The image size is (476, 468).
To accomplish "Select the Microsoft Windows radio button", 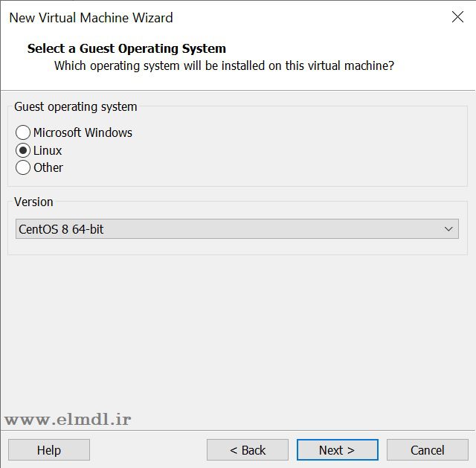I will 23,132.
